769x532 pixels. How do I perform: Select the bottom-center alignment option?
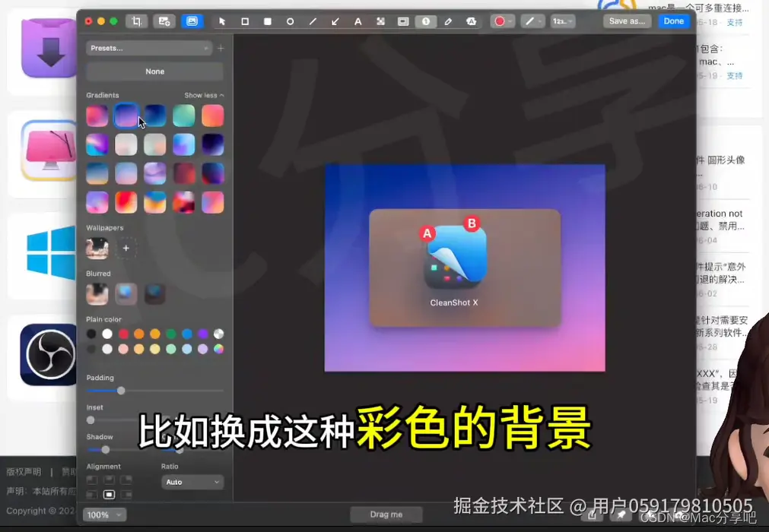coord(108,494)
